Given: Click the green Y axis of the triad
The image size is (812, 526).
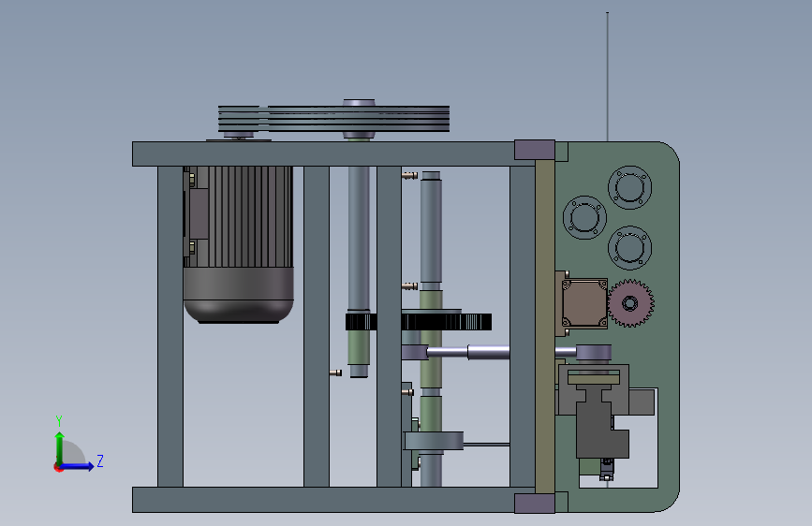Looking at the screenshot, I should (60, 449).
